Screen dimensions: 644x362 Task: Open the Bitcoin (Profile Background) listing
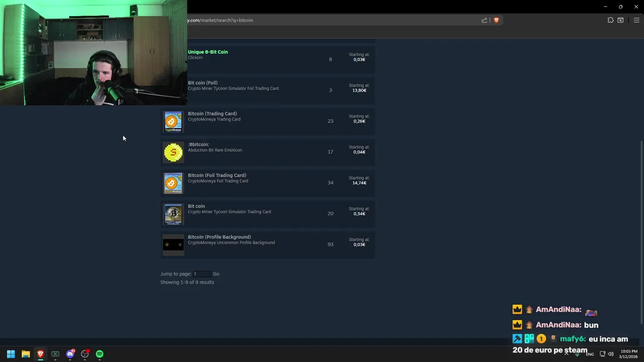268,244
